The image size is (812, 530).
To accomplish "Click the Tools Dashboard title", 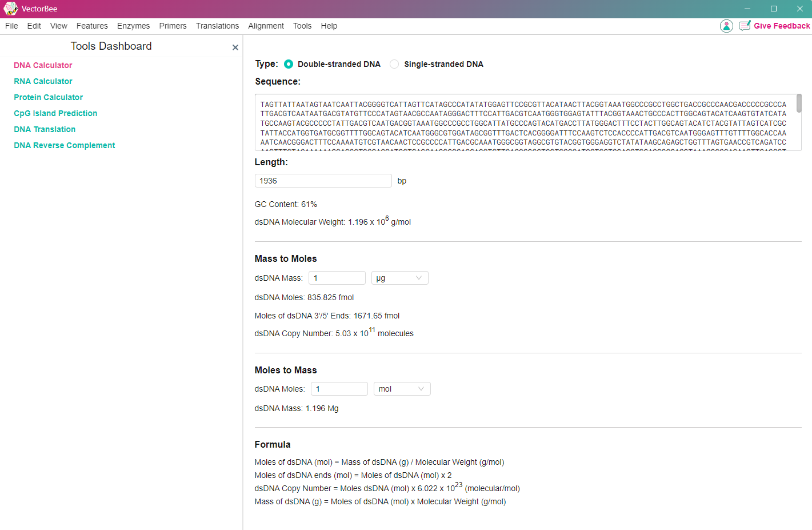I will pos(111,46).
